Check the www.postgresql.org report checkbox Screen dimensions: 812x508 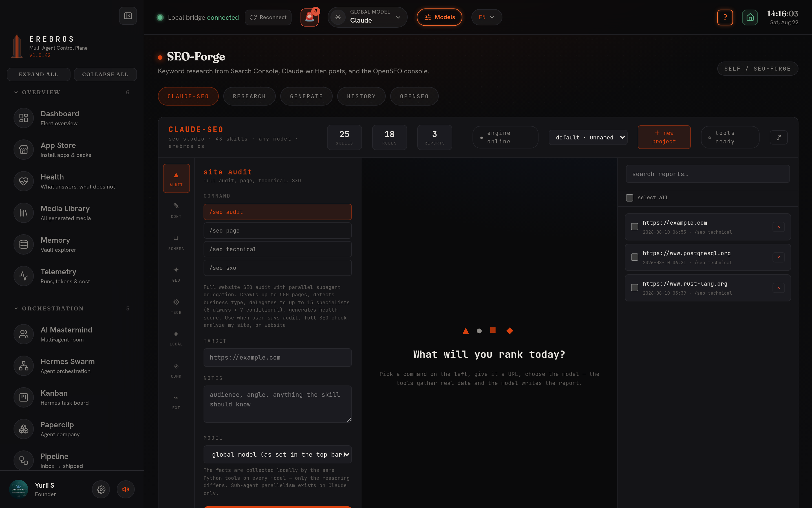click(x=634, y=257)
